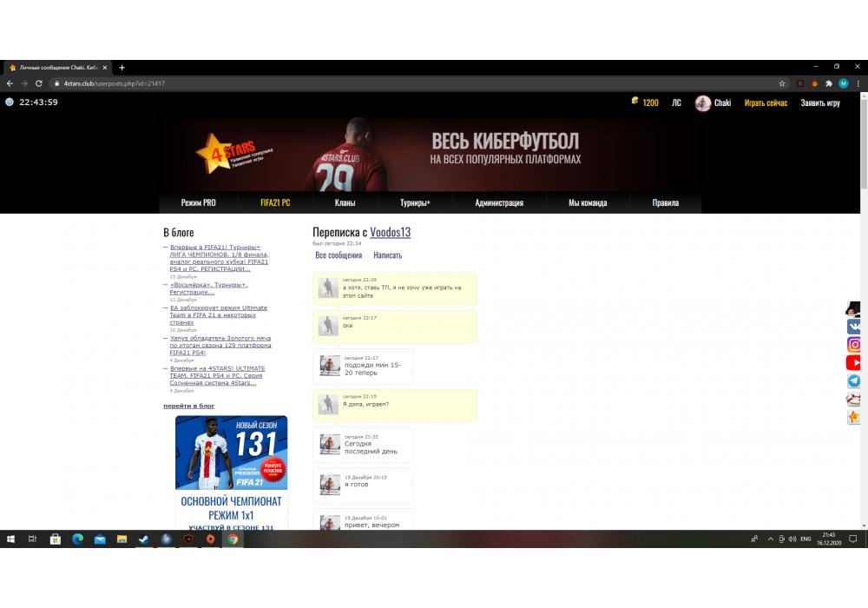This screenshot has width=868, height=608.
Task: Open the Telegram icon on the side bar
Action: click(x=853, y=381)
